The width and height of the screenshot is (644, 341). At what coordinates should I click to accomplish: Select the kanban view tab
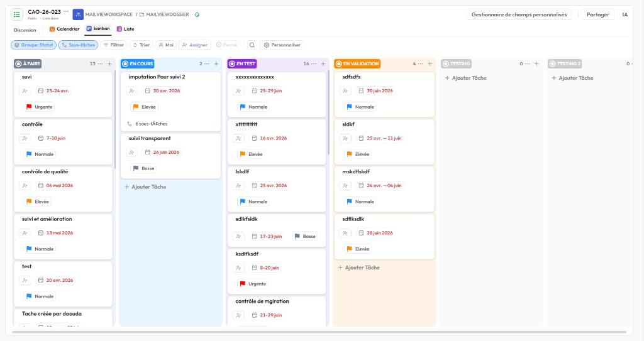(98, 29)
